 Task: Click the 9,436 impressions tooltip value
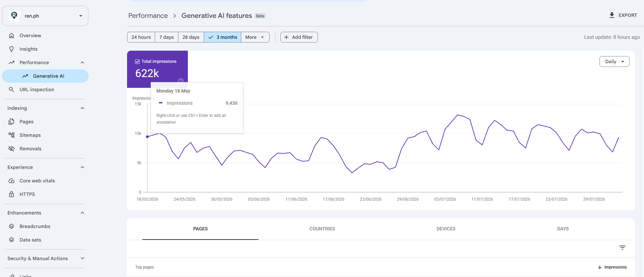(231, 103)
